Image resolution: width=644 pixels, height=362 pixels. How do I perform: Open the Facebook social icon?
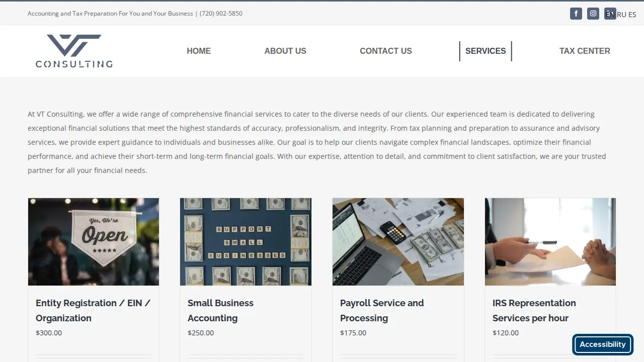click(x=576, y=14)
